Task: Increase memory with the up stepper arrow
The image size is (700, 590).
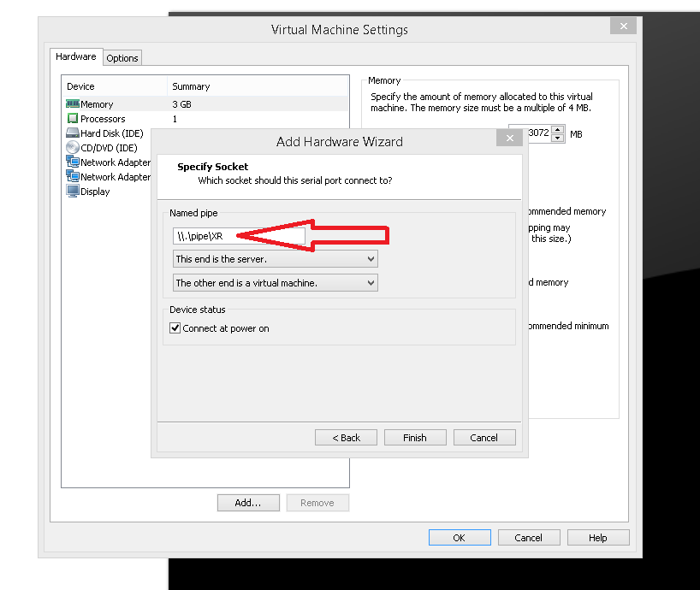Action: pyautogui.click(x=558, y=129)
